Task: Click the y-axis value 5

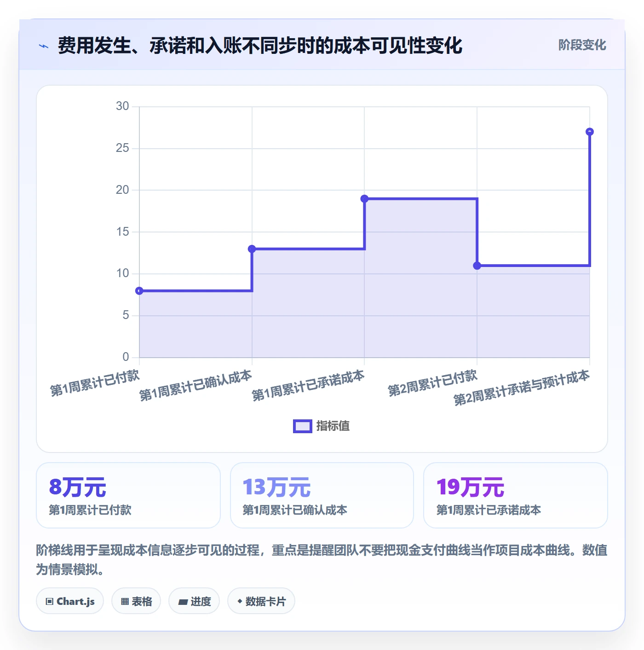Action: tap(126, 315)
